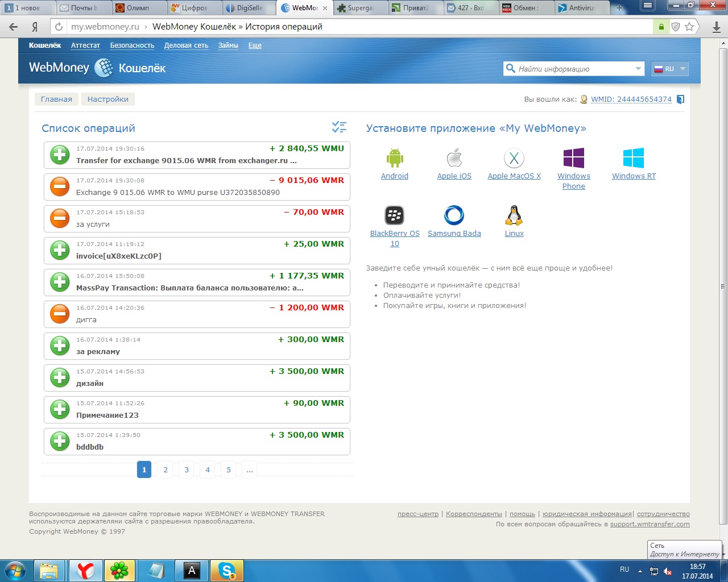Click the BlackBerry OS 10 icon
Screen dimensions: 728x582
tap(395, 215)
